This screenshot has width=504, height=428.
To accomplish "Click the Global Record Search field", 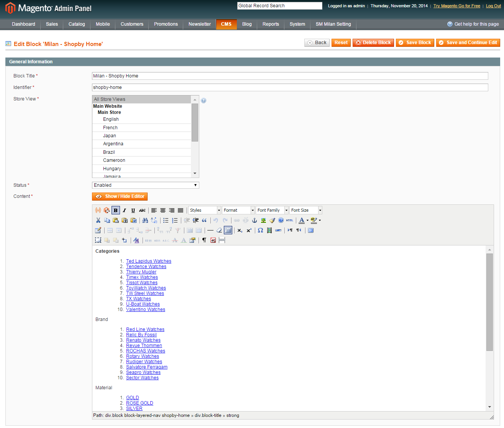I will point(280,6).
